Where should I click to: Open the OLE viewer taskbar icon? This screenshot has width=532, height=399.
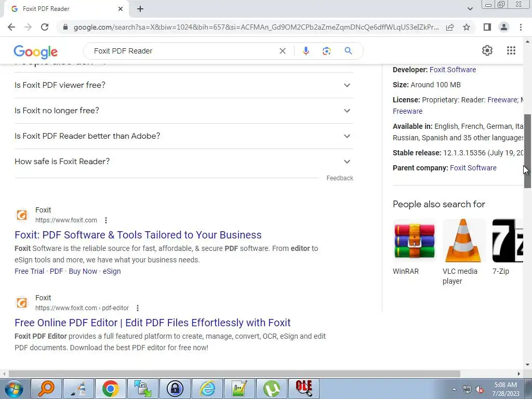[303, 389]
